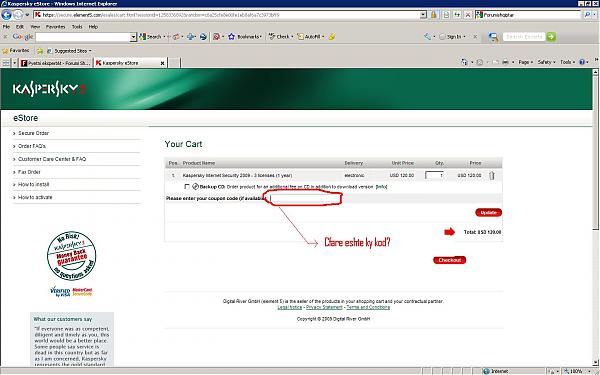Click the browser Back arrow button

7,15
